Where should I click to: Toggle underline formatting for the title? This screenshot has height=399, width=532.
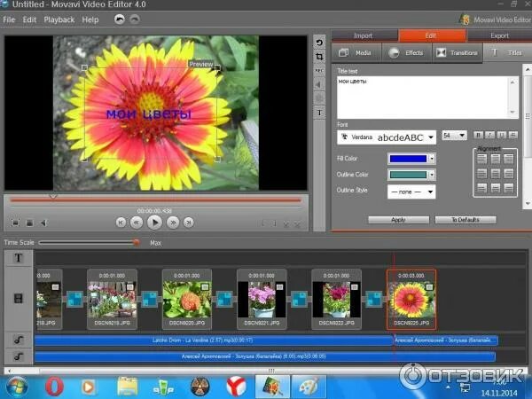click(x=502, y=135)
